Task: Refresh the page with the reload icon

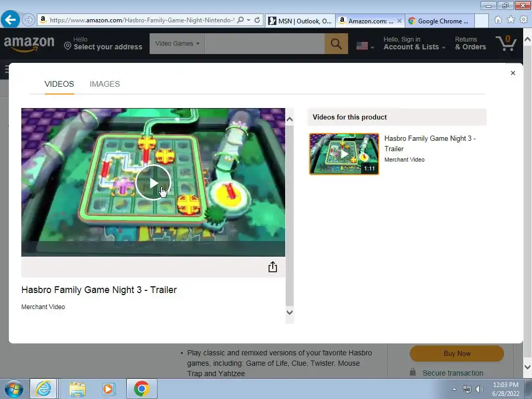Action: click(257, 20)
